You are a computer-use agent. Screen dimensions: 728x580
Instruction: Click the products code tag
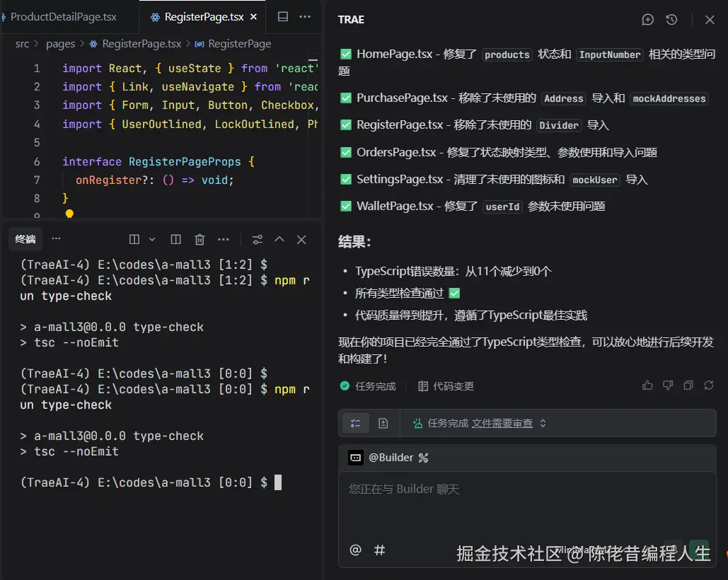(507, 54)
